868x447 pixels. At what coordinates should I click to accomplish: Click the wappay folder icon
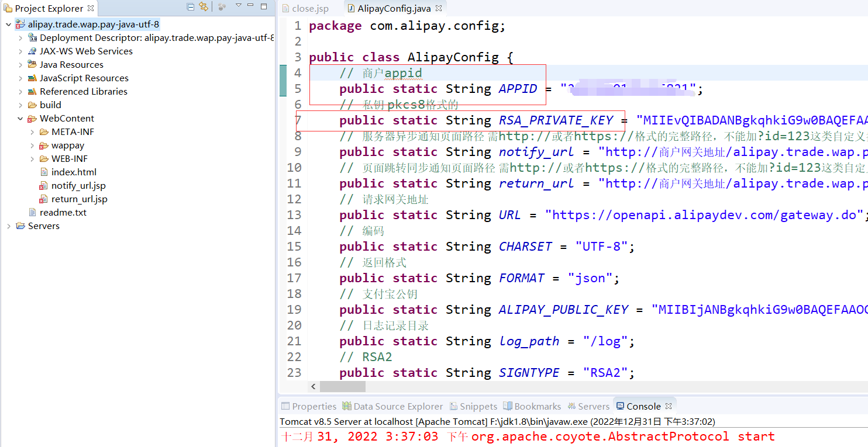(44, 145)
